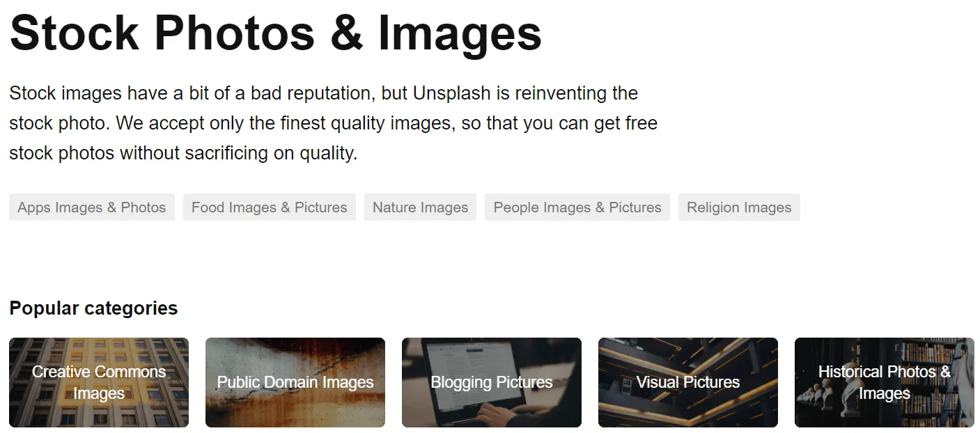Open the Food Images & Pictures tag

click(269, 207)
